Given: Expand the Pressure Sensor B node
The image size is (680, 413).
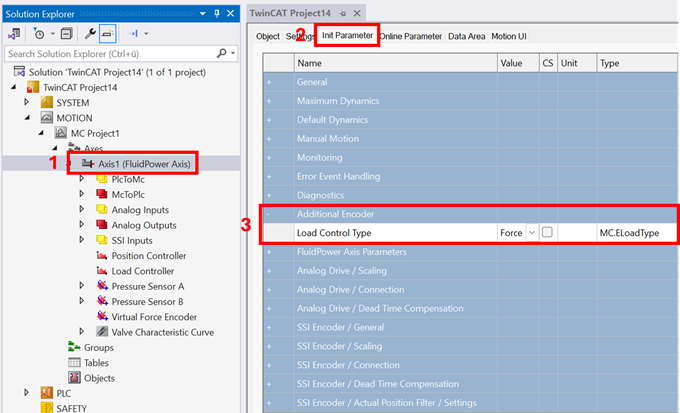Looking at the screenshot, I should click(81, 301).
